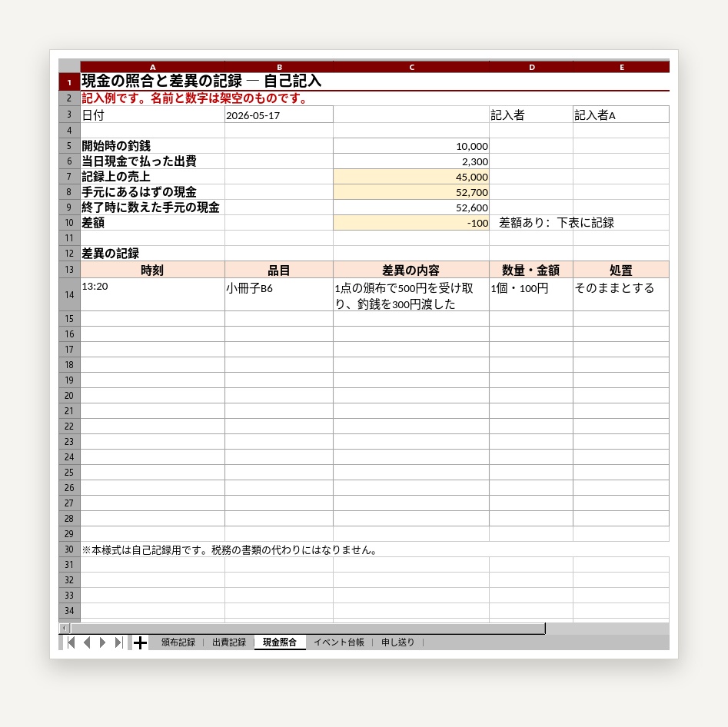Select column C header
Viewport: 728px width, 727px height.
click(x=411, y=67)
